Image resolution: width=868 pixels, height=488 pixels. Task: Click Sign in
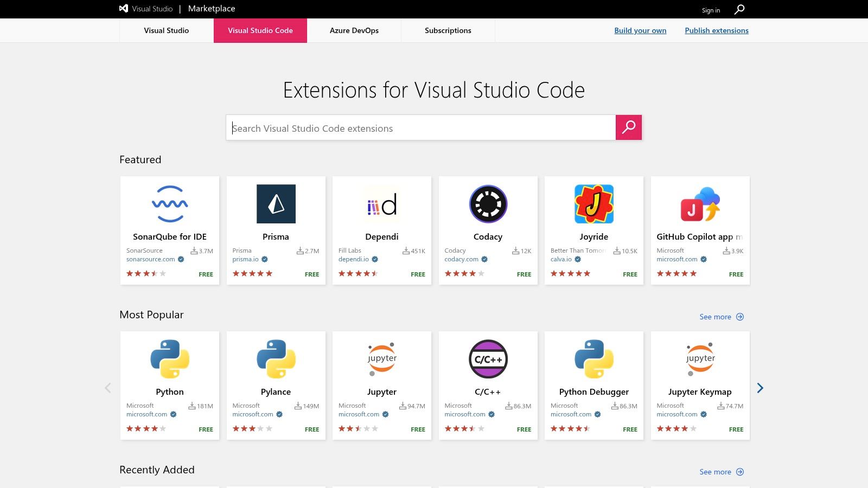click(711, 10)
